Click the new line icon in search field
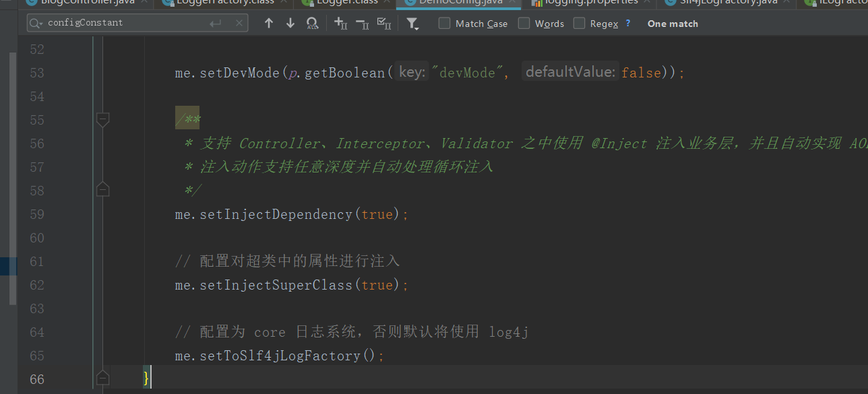This screenshot has height=394, width=868. tap(216, 24)
